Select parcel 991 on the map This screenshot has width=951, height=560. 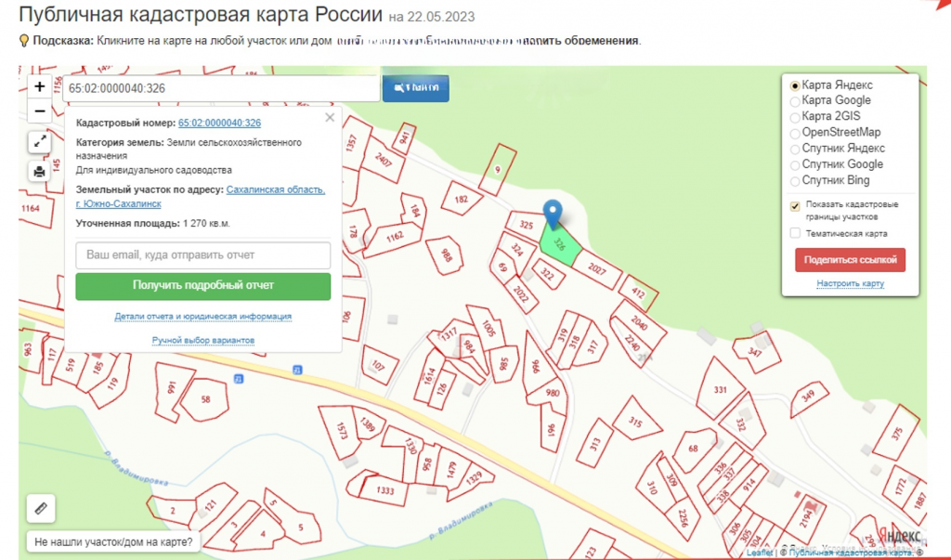coord(172,389)
